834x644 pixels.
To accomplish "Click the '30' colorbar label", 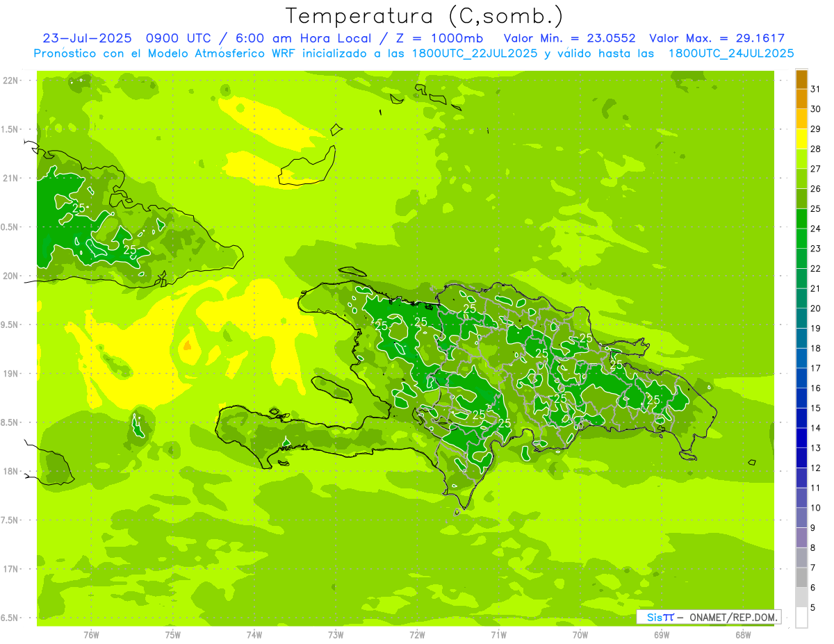I will 815,109.
